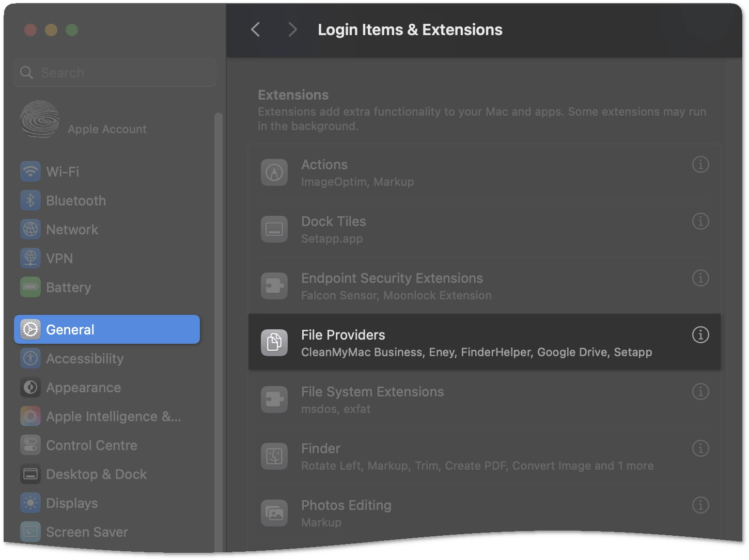Click the File Providers documents icon

tap(274, 343)
